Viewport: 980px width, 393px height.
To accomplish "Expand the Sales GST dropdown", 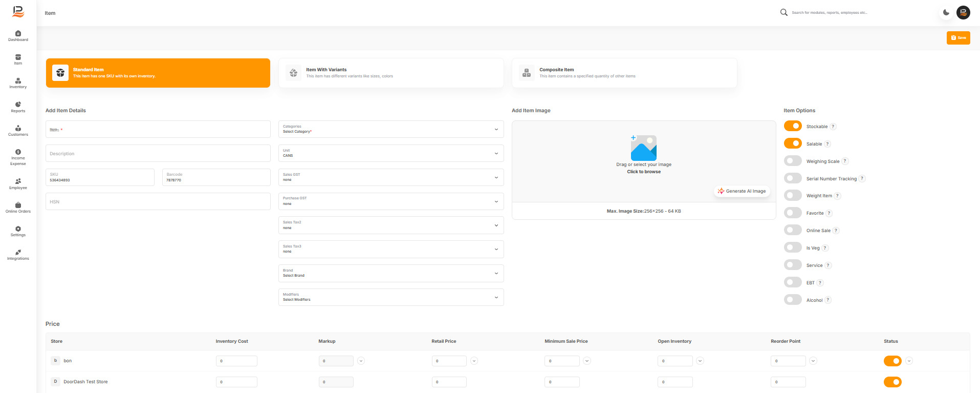I will [x=391, y=177].
